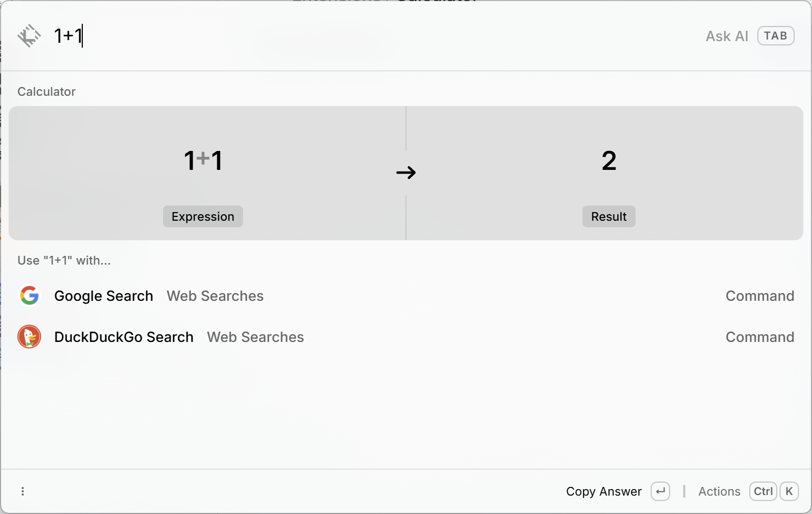The height and width of the screenshot is (514, 812).
Task: Click Copy Answer
Action: (604, 491)
